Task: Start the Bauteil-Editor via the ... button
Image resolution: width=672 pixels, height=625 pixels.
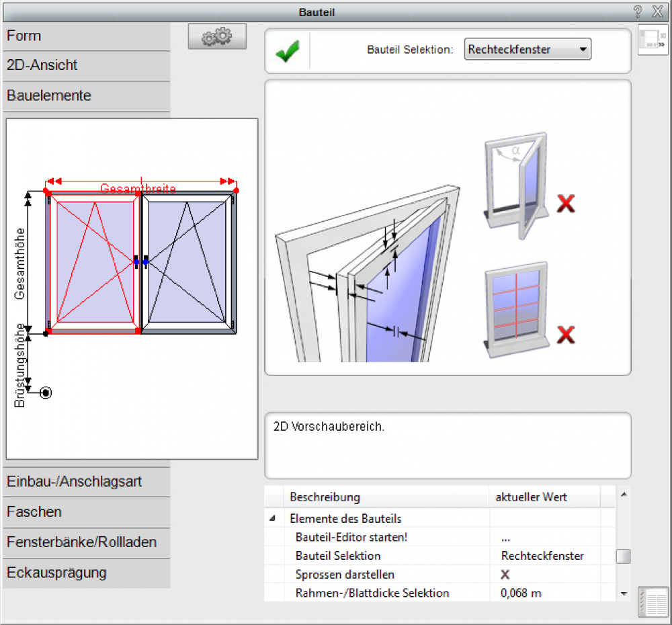Action: point(505,538)
